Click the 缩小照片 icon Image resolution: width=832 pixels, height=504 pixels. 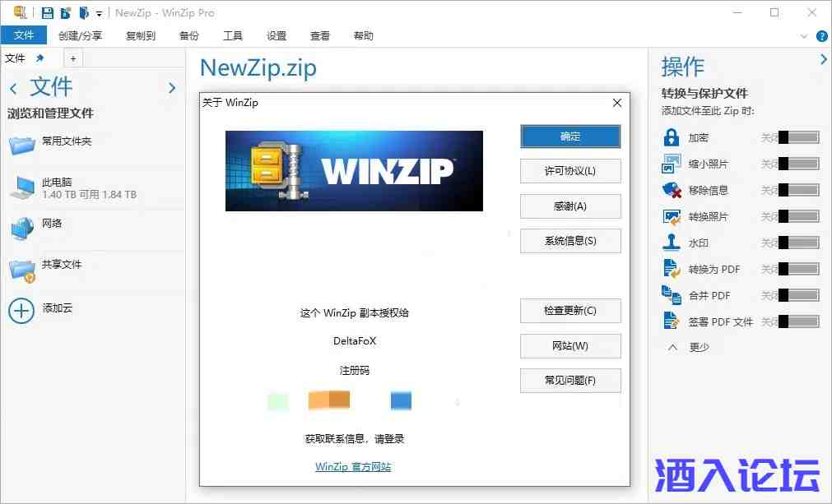coord(672,164)
